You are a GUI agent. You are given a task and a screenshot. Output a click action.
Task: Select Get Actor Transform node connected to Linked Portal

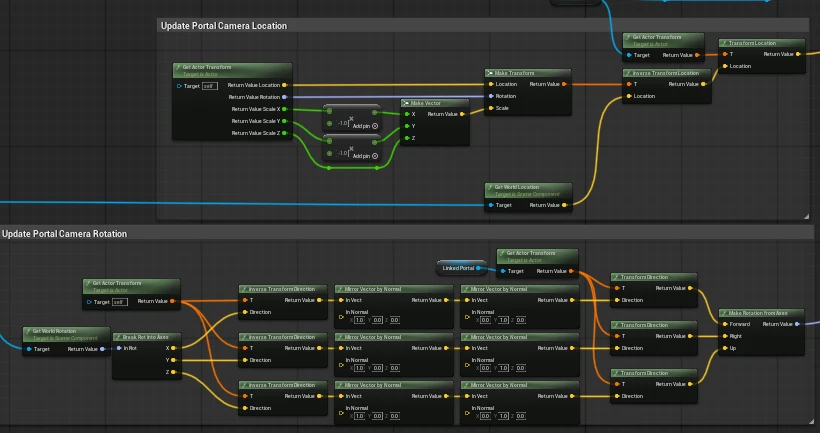(x=537, y=264)
